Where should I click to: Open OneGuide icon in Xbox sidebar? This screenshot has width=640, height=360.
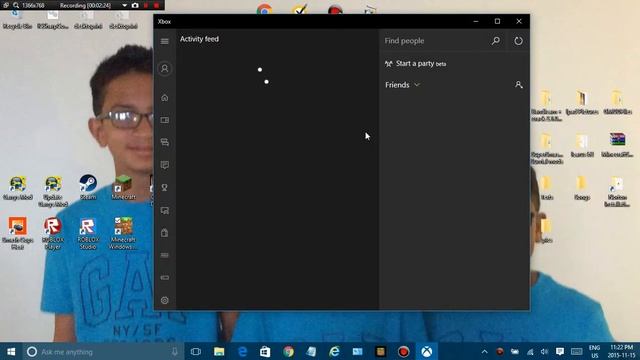point(164,255)
